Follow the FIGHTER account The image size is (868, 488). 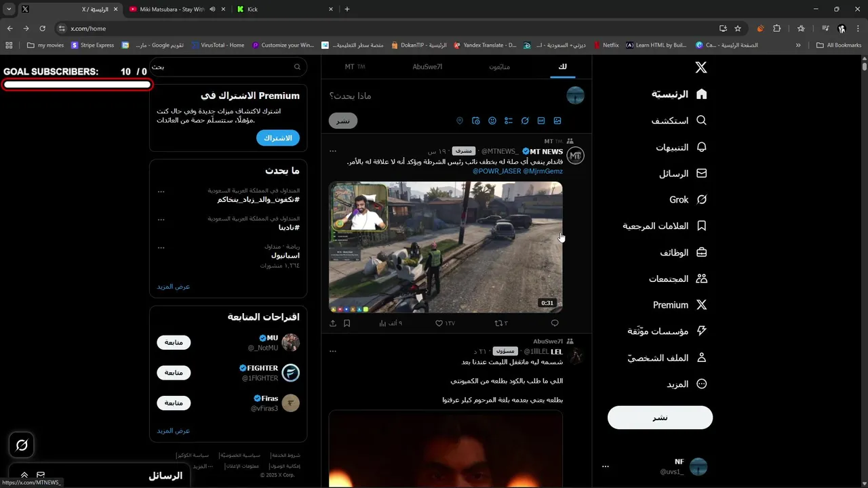(174, 373)
